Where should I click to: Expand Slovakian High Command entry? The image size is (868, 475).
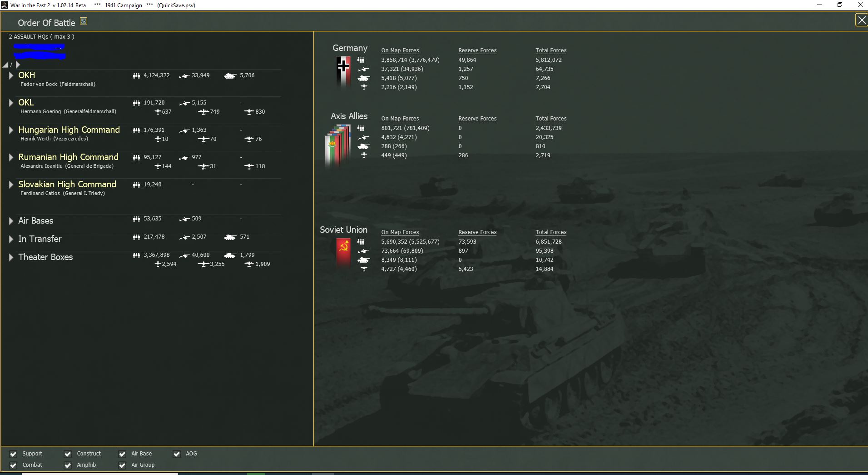[x=11, y=185]
